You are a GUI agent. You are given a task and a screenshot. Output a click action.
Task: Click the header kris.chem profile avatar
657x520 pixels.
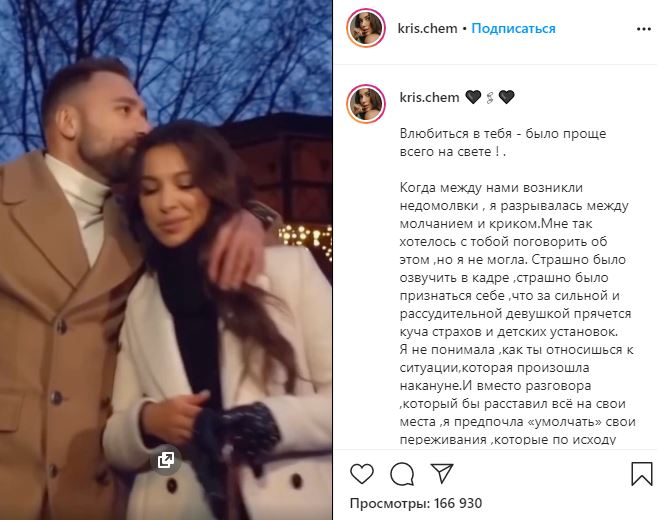point(366,28)
